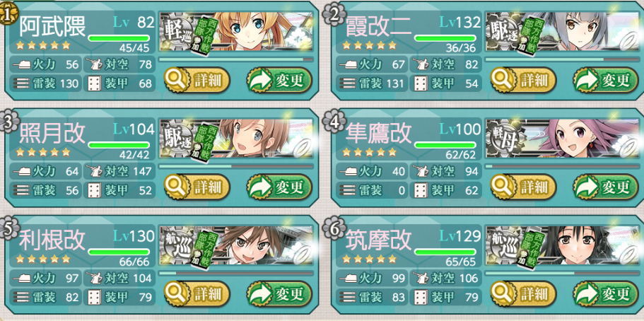The image size is (644, 321).
Task: Click the experience bar under 照月改 portrait
Action: click(x=235, y=166)
